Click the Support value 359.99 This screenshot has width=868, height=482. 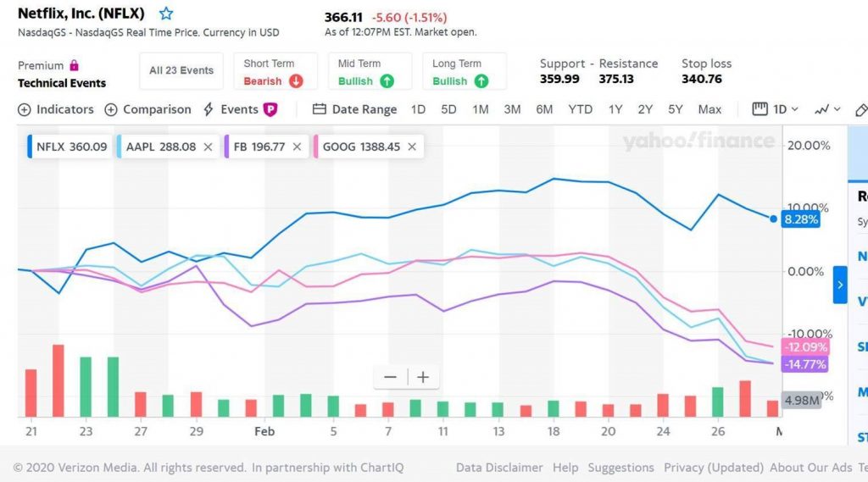tap(559, 79)
